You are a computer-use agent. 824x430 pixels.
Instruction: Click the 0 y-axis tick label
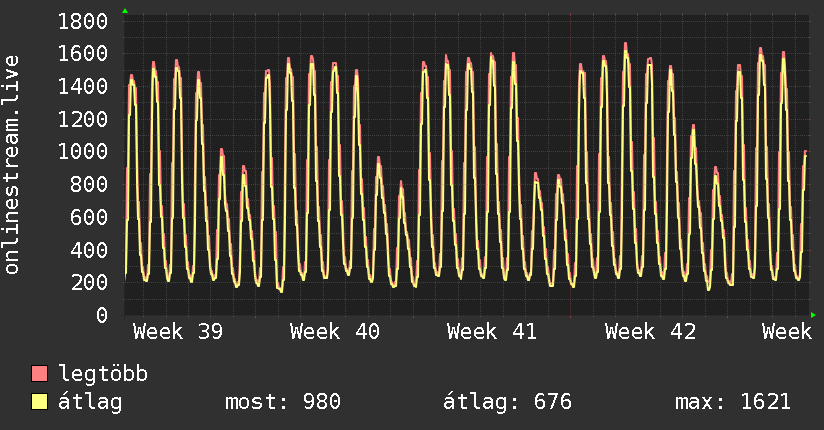[x=101, y=315]
